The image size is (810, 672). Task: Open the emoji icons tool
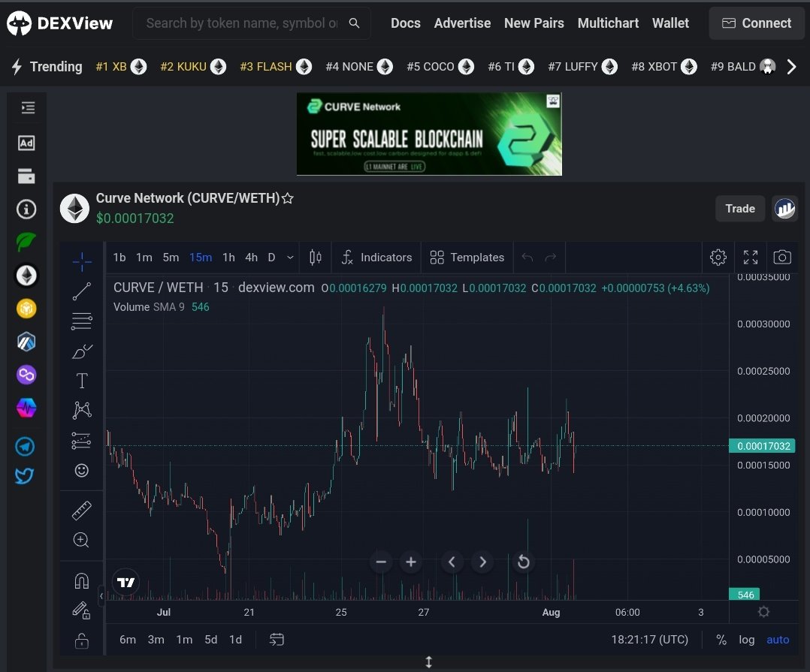pos(82,470)
